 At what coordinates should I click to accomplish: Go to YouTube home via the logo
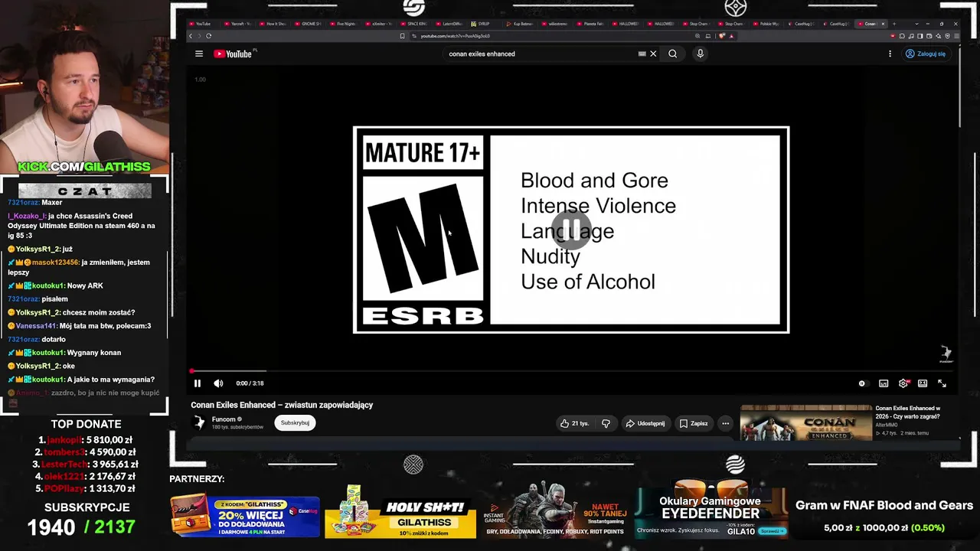(233, 54)
